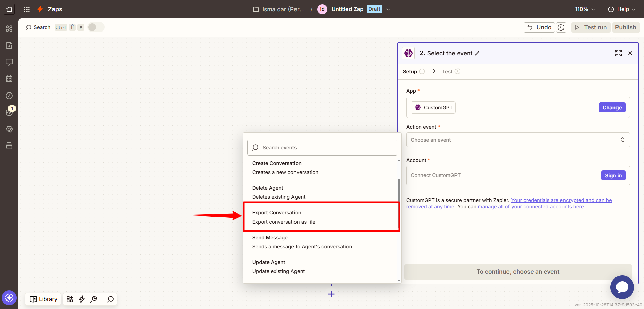Click the 'id' user avatar badge

[x=322, y=9]
